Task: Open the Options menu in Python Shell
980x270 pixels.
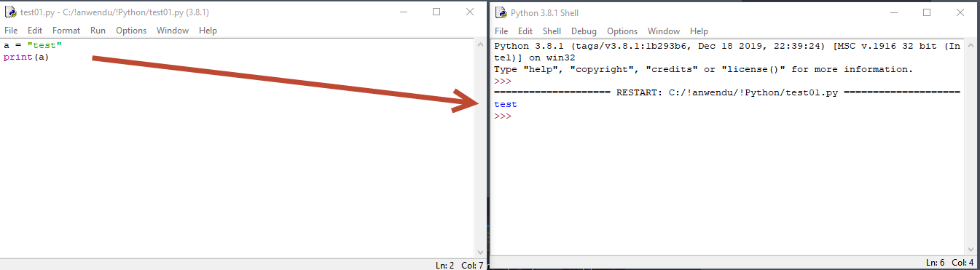Action: [x=622, y=31]
